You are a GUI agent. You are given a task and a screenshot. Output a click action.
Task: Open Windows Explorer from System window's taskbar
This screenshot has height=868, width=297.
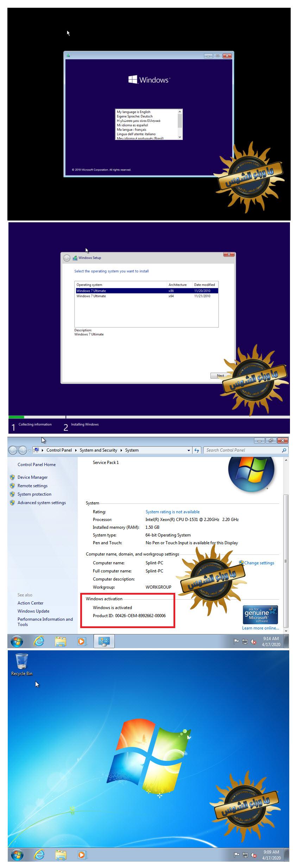click(61, 641)
